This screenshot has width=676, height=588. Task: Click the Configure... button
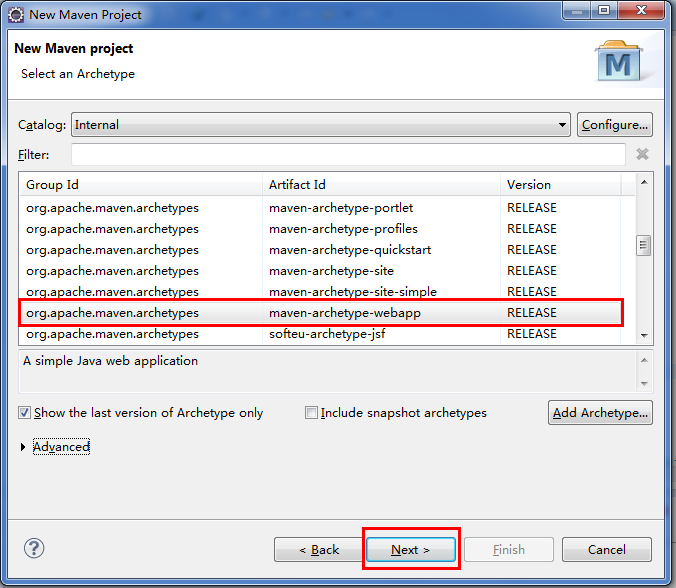tap(615, 125)
